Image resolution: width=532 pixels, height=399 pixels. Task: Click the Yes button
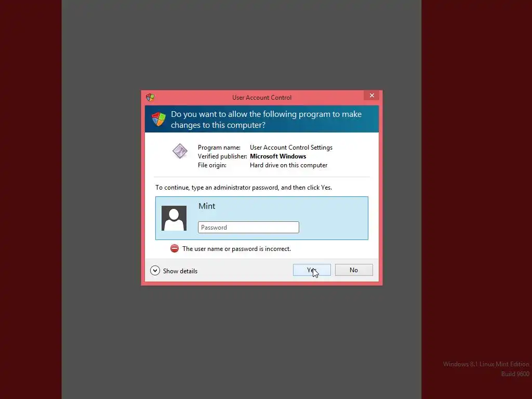[312, 270]
